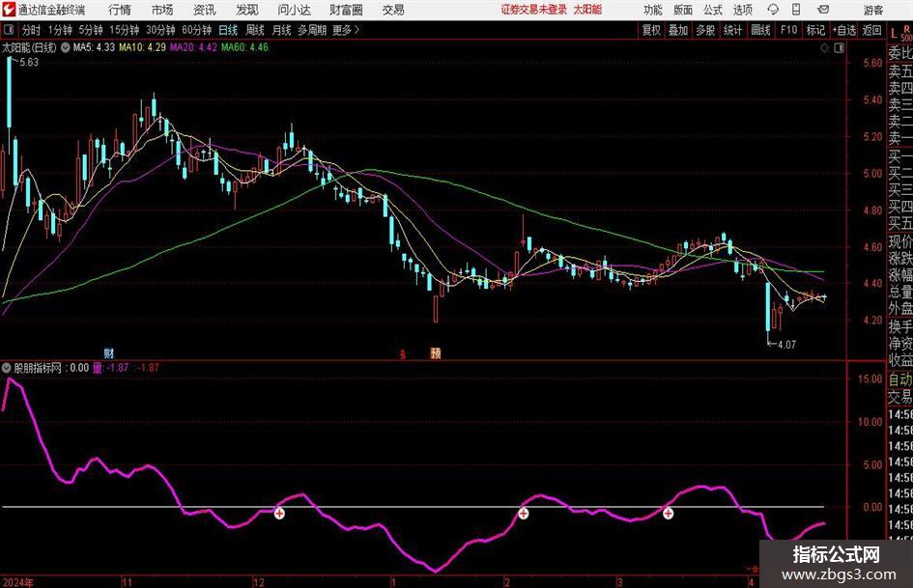
Task: Select the 月线 monthly period tab
Action: (x=281, y=30)
